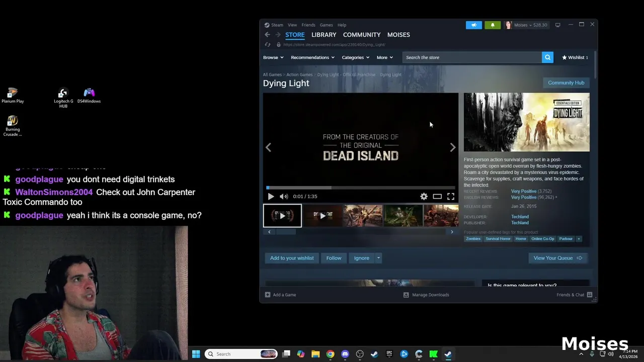The image size is (644, 362).
Task: Click the store search magnifier button
Action: [547, 57]
